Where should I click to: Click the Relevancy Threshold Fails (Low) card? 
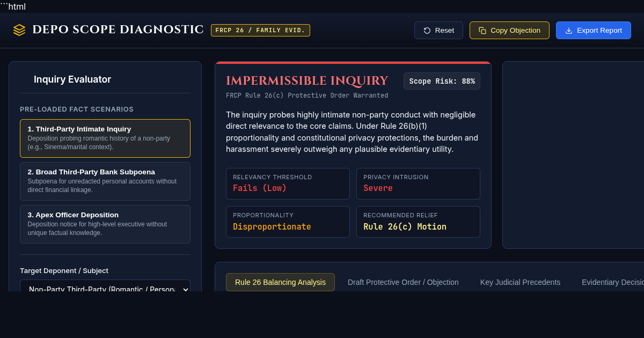(x=288, y=183)
